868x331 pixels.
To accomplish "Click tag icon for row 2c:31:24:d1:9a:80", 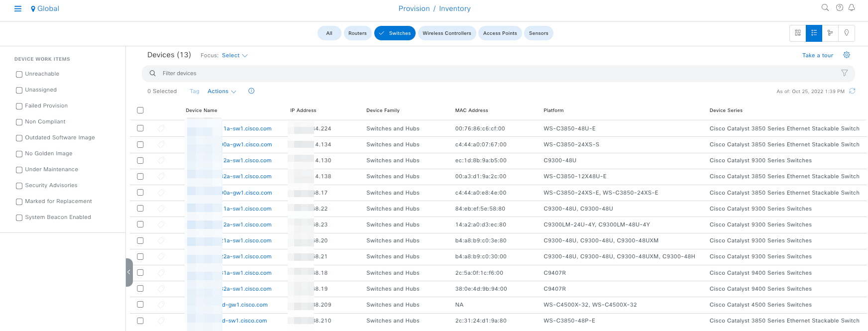I will click(x=161, y=321).
